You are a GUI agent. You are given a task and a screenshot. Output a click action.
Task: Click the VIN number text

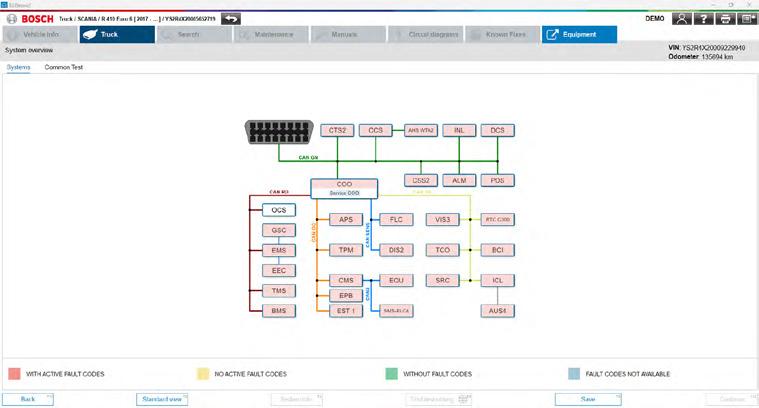pyautogui.click(x=707, y=48)
